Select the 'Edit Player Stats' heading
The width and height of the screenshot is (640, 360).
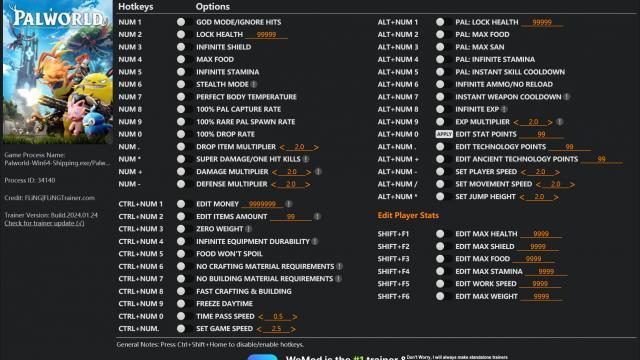coord(408,215)
